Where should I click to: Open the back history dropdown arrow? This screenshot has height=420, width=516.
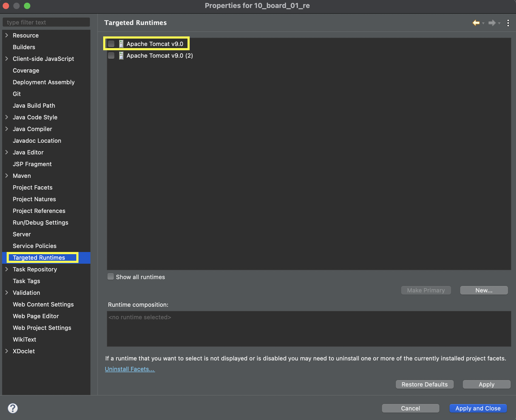pos(483,23)
